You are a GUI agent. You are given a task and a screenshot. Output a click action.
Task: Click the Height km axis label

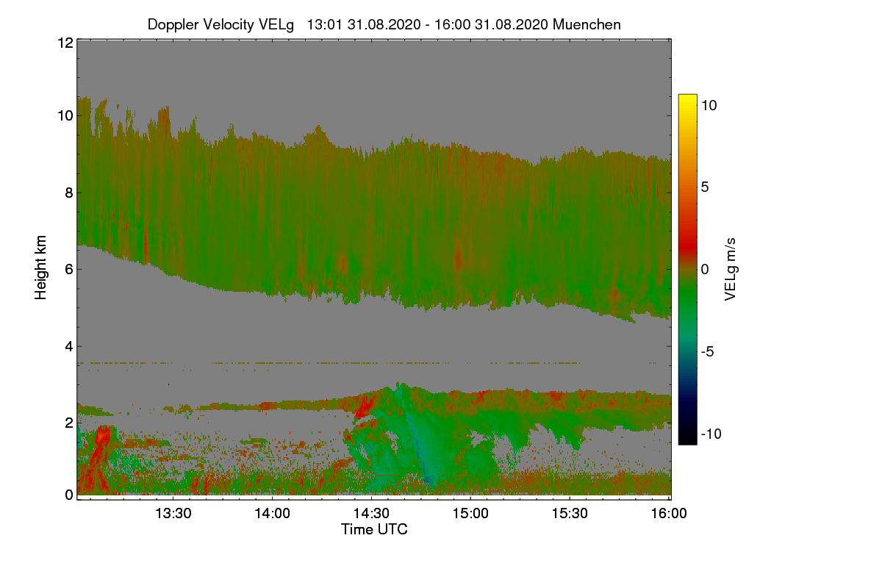click(x=40, y=268)
